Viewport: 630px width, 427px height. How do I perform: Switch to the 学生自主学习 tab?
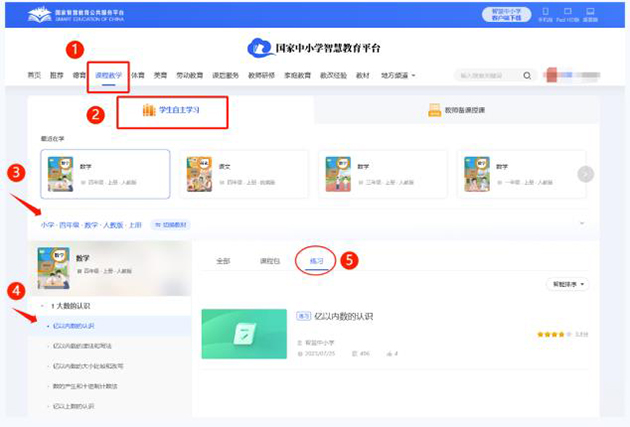pos(172,110)
